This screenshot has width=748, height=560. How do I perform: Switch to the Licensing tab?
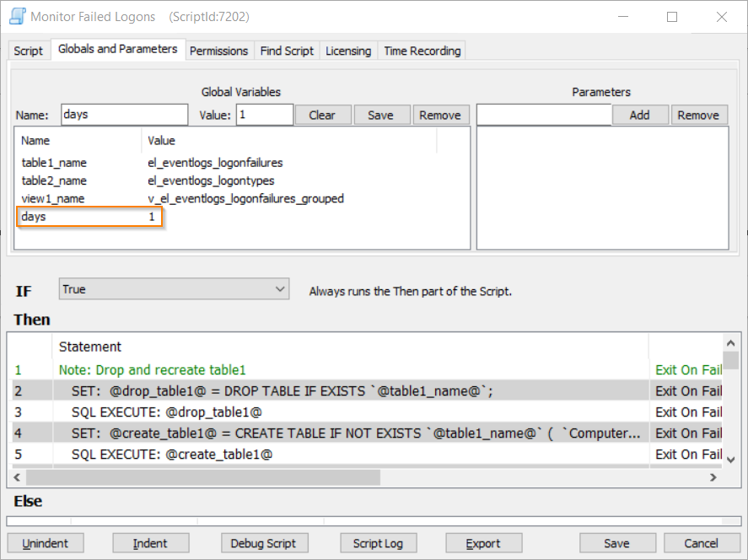(348, 51)
